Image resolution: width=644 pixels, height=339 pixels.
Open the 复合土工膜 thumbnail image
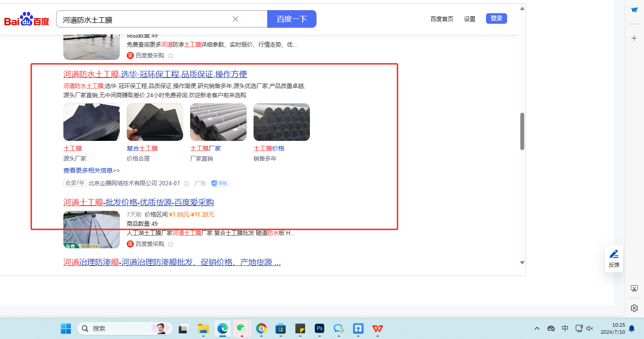point(155,122)
